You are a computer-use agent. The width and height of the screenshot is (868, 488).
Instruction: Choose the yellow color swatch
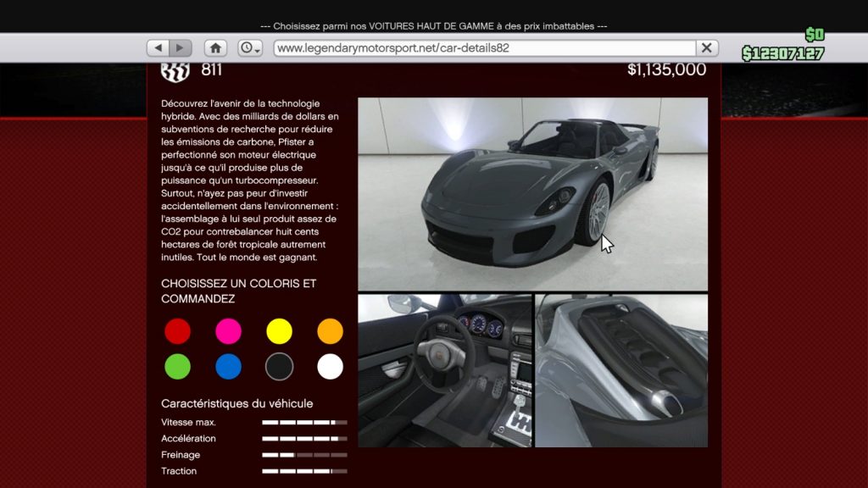tap(280, 331)
